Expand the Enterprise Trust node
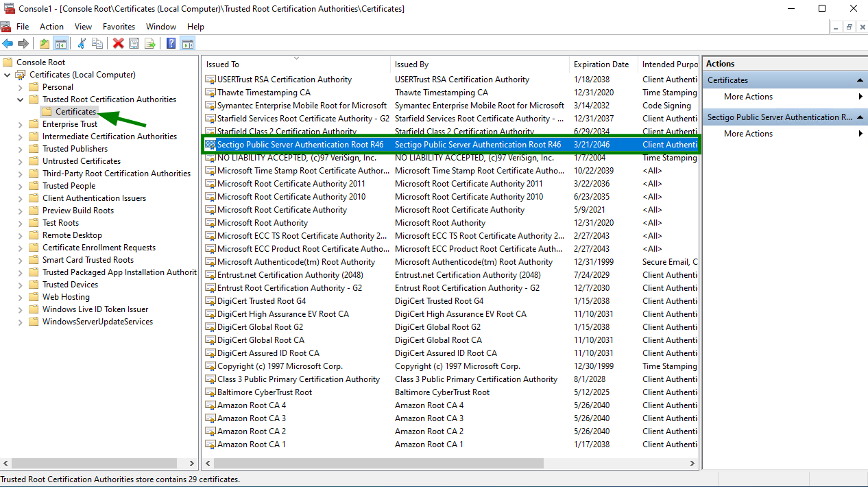The image size is (868, 487). [20, 124]
